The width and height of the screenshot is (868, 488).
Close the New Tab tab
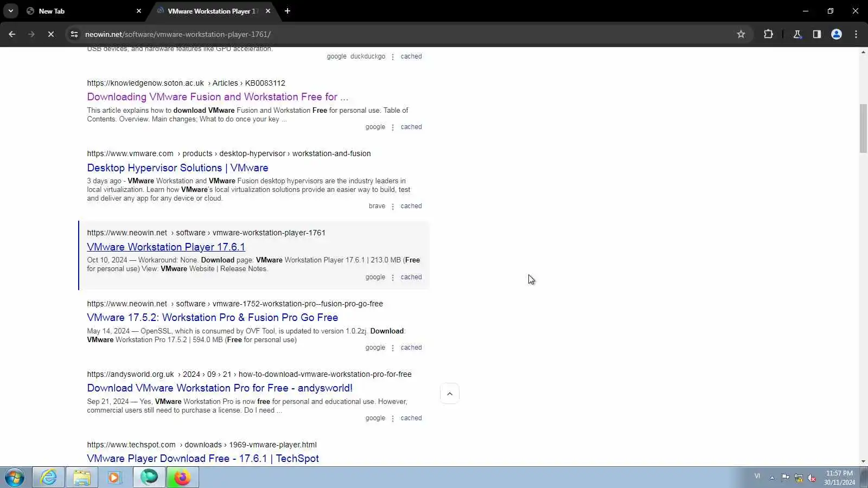[x=139, y=11]
